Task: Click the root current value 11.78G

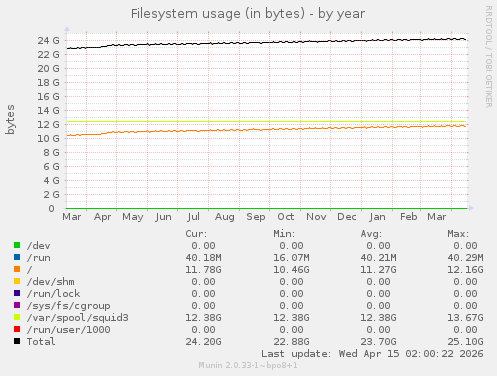Action: 203,270
